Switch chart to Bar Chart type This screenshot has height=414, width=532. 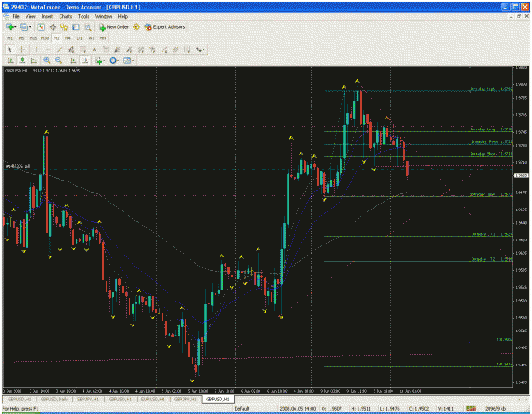tap(10, 60)
